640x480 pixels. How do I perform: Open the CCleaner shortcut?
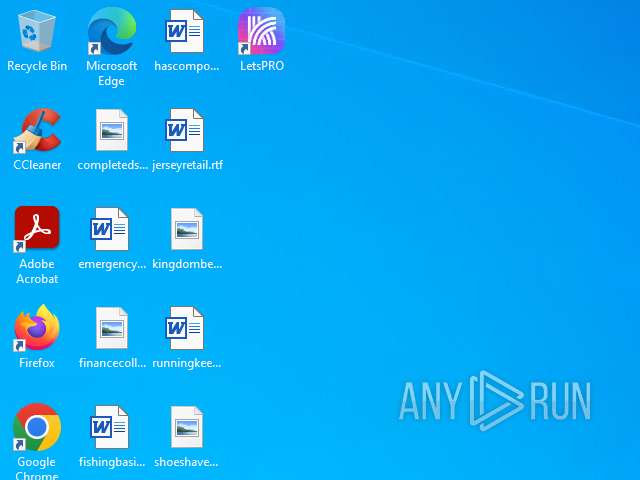(37, 131)
